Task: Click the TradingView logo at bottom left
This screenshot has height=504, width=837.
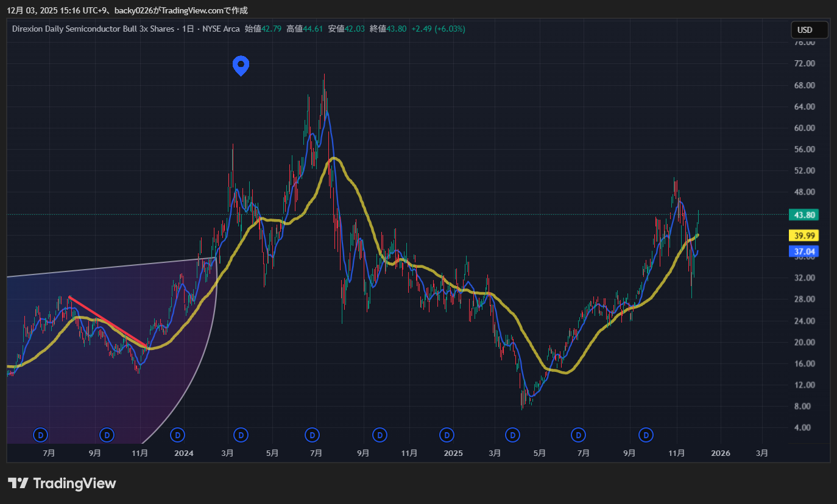Action: coord(62,483)
